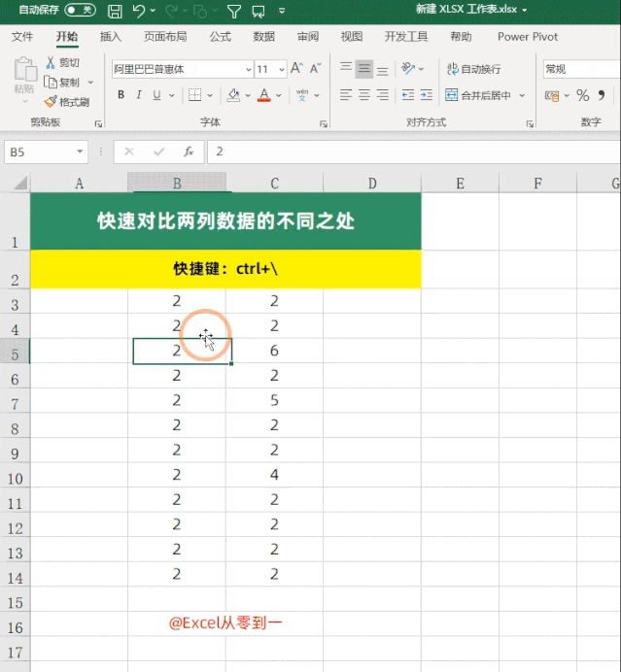The height and width of the screenshot is (672, 621).
Task: Open the Font group dialog launcher
Action: click(324, 124)
